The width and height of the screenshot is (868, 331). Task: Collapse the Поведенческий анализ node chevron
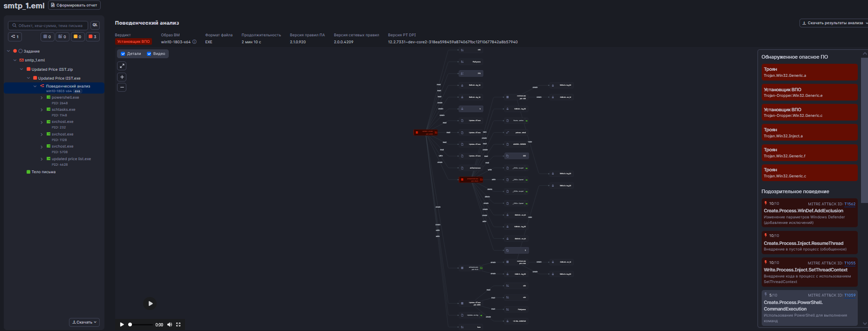coord(35,86)
